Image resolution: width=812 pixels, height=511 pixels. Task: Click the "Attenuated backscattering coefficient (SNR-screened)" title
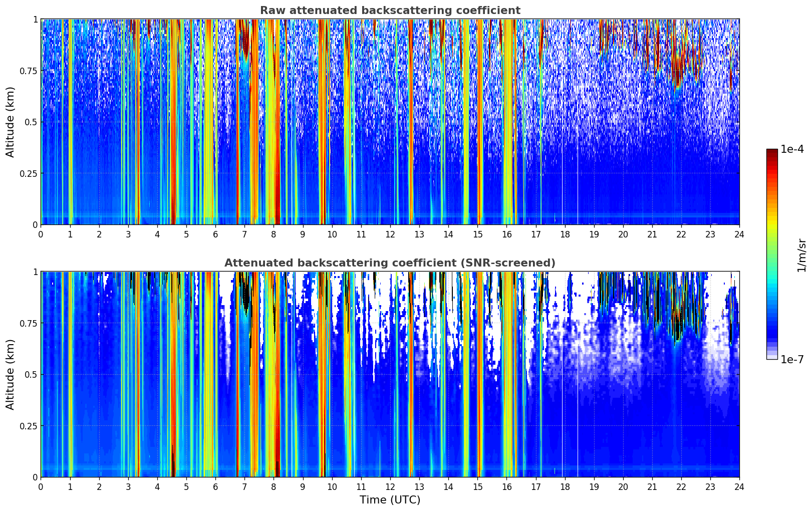[390, 263]
